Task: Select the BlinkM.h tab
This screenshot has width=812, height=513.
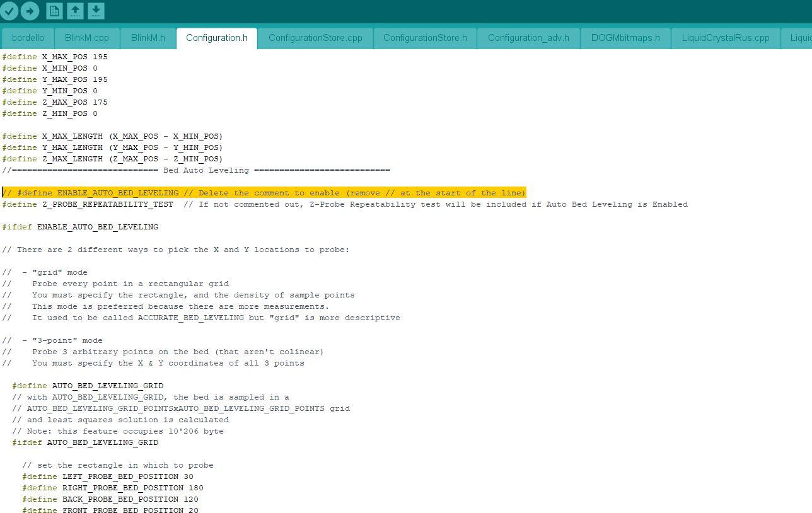Action: pyautogui.click(x=148, y=38)
